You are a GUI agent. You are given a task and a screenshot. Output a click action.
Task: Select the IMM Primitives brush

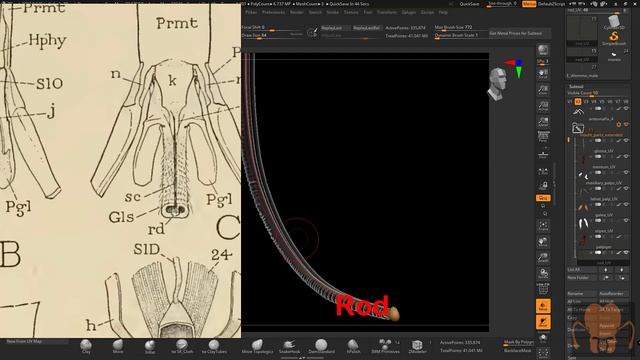click(x=385, y=346)
